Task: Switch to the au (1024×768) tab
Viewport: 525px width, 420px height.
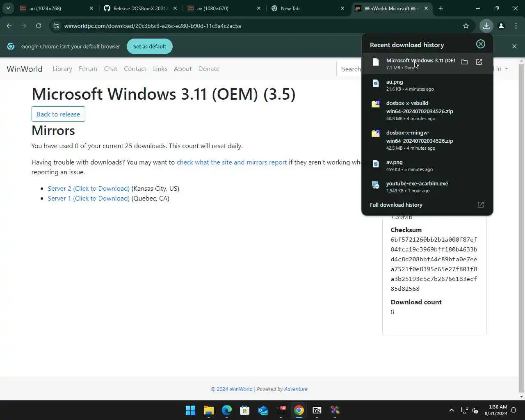Action: [57, 8]
